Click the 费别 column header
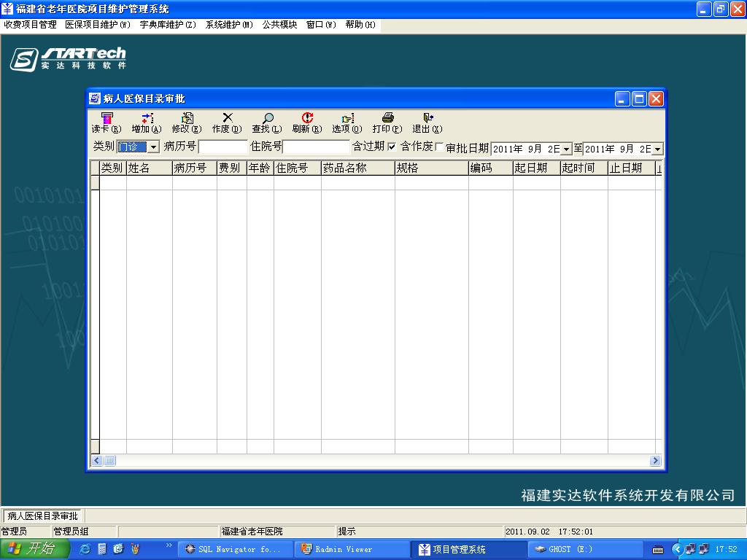Screen dimensions: 747x560 pyautogui.click(x=231, y=168)
